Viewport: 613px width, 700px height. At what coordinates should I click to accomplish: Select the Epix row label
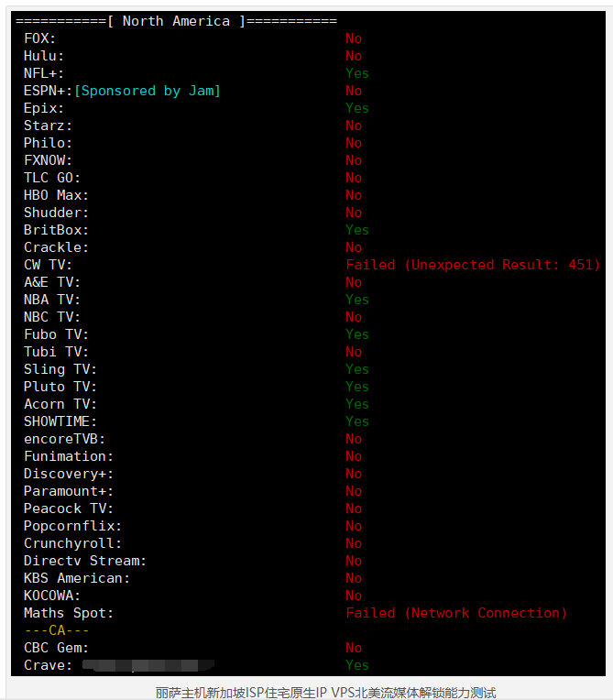coord(44,108)
